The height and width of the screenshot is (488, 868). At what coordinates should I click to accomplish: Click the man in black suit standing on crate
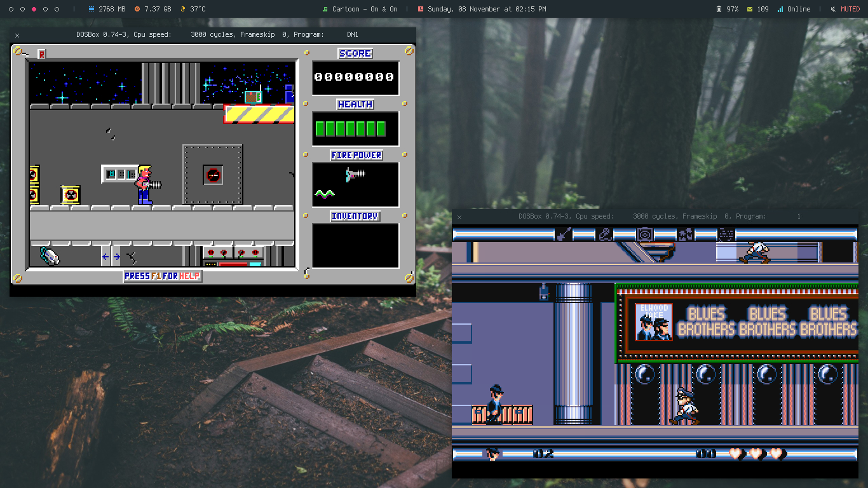496,404
